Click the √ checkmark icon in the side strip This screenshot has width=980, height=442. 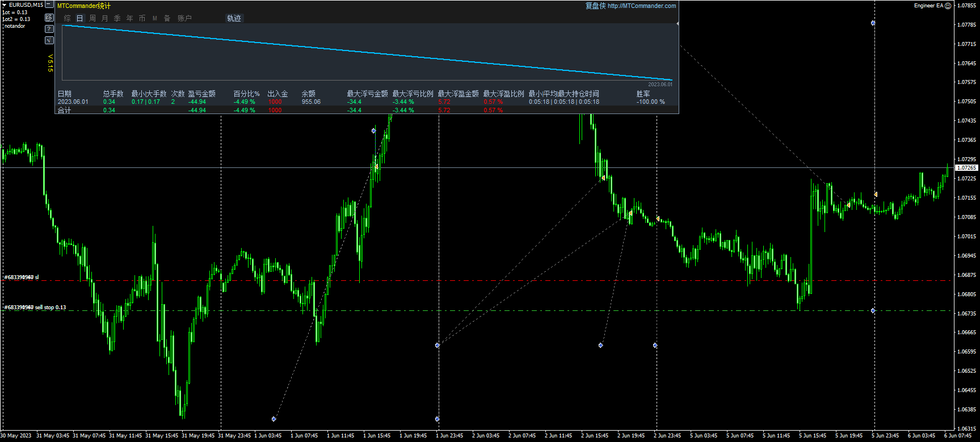pos(49,40)
